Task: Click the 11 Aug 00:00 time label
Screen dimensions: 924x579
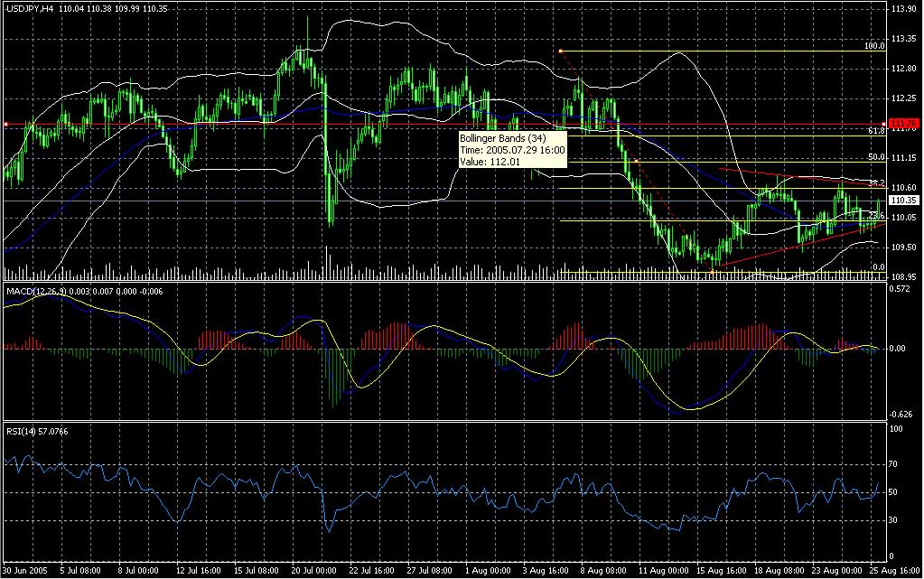Action: 664,571
